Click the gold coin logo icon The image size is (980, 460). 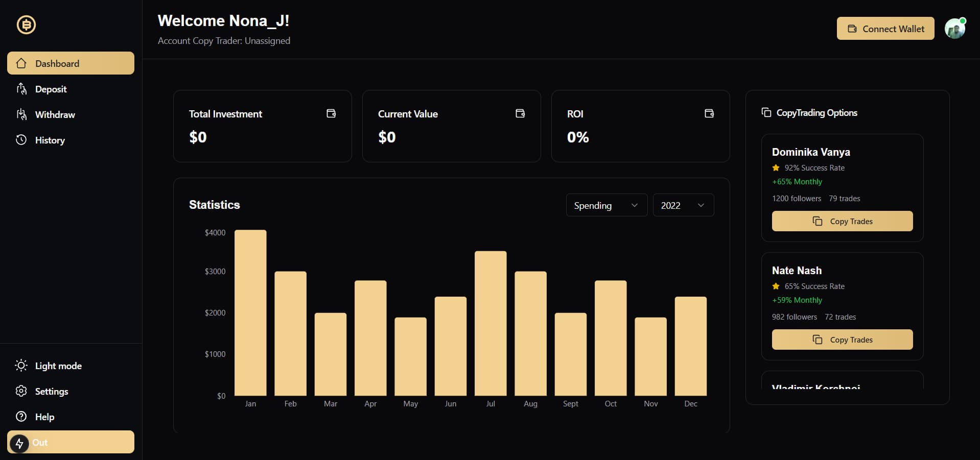[x=26, y=25]
